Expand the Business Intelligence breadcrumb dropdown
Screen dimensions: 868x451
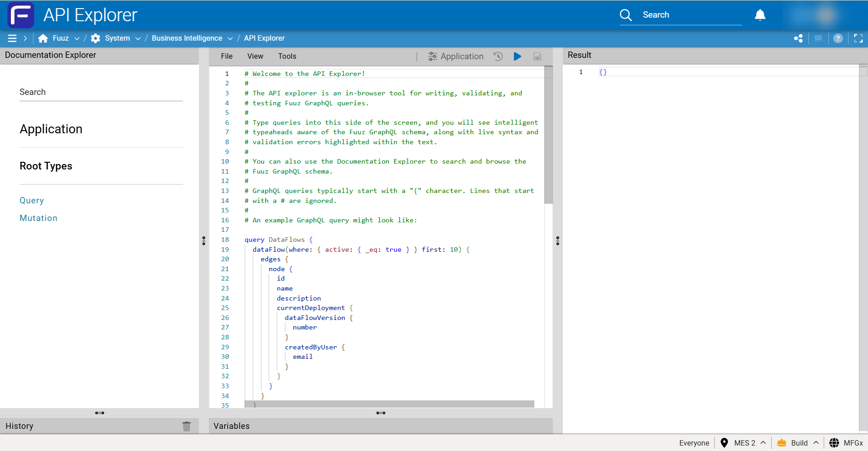tap(230, 38)
